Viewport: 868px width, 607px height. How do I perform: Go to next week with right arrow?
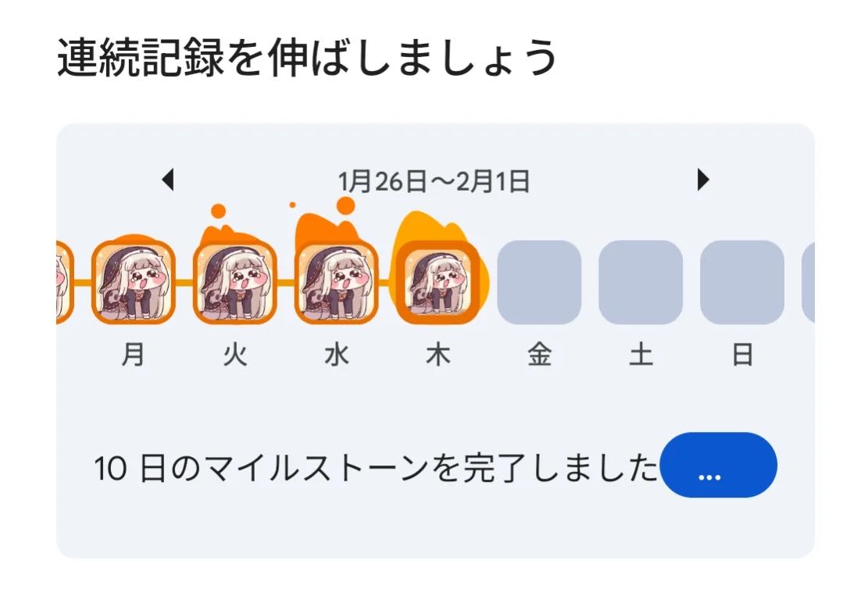tap(703, 180)
